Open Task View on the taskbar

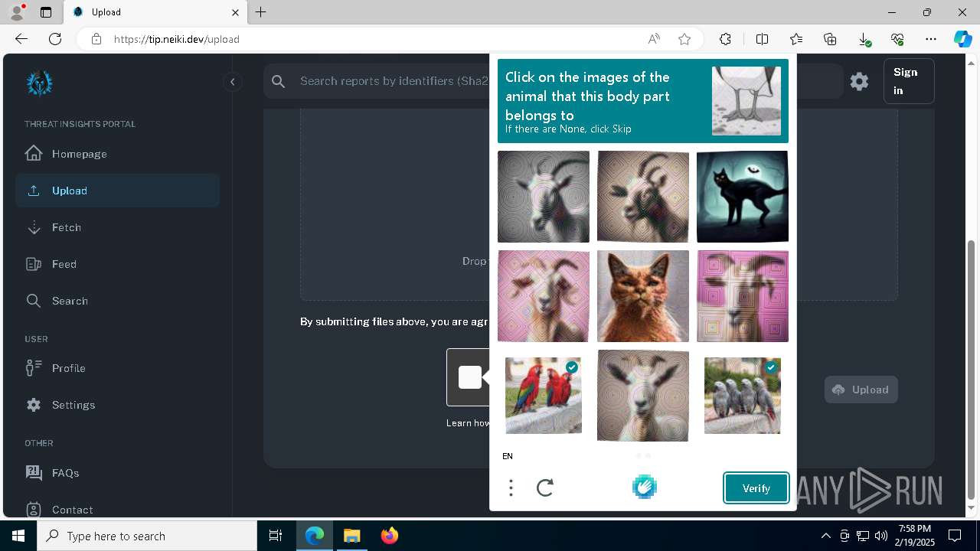tap(276, 536)
